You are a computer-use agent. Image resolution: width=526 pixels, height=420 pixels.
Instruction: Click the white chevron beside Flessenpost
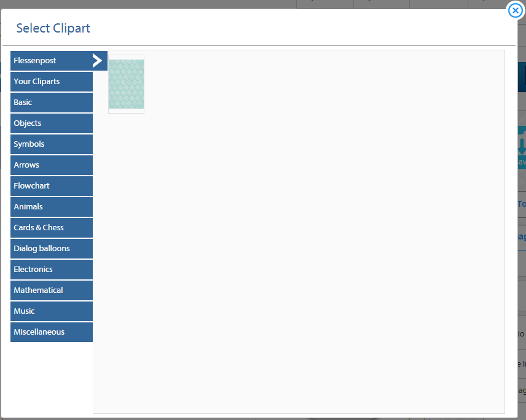tap(97, 60)
